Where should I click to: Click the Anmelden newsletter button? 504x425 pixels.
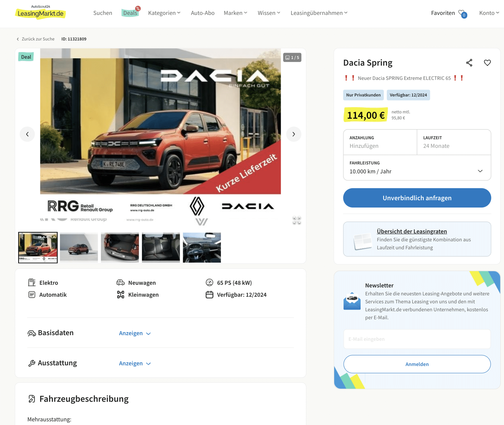417,364
